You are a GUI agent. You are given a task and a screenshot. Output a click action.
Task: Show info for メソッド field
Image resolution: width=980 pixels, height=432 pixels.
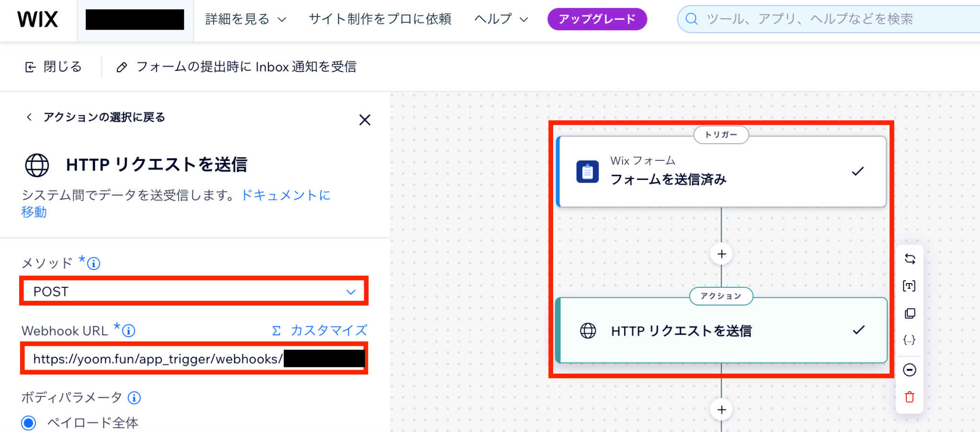[x=94, y=263]
